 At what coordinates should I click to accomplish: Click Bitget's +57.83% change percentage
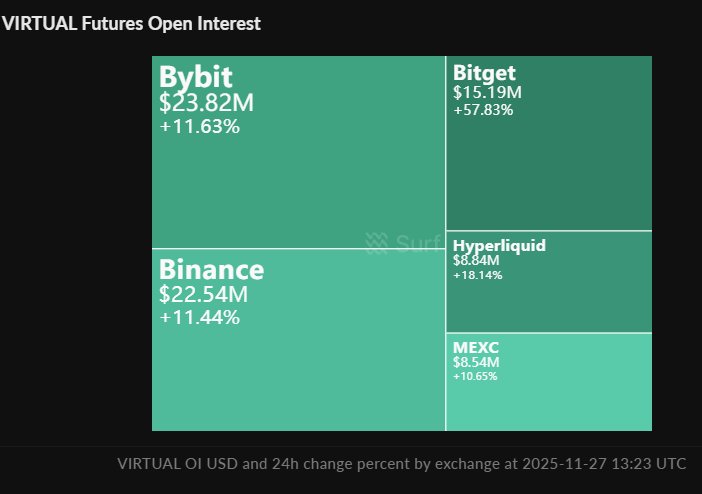click(x=483, y=110)
